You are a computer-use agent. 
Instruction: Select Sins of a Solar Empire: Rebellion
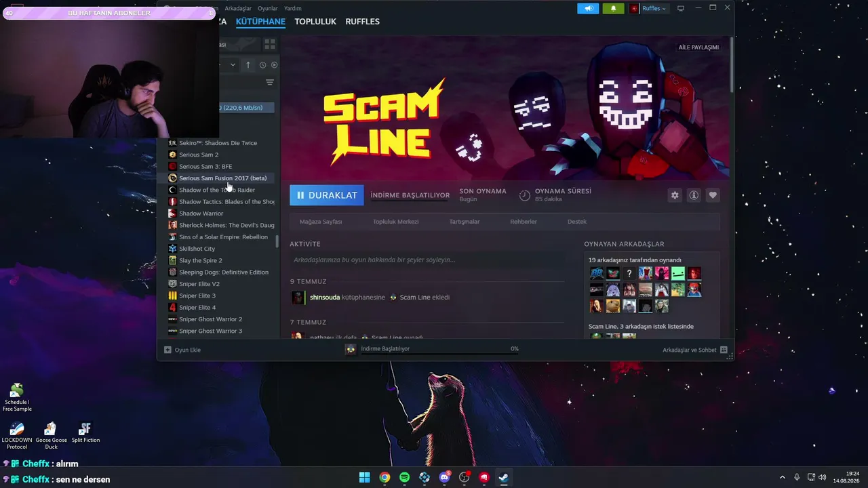tap(222, 237)
